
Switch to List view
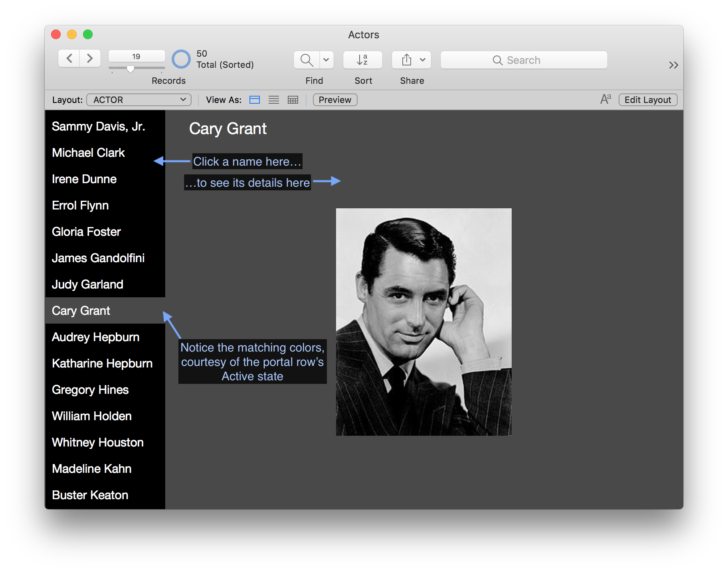click(x=274, y=100)
